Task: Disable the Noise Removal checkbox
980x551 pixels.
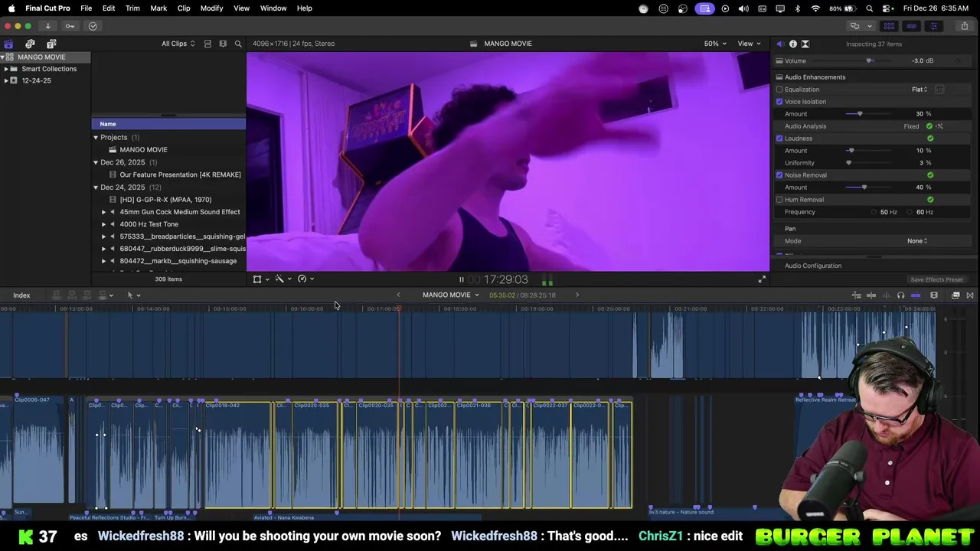Action: point(779,175)
